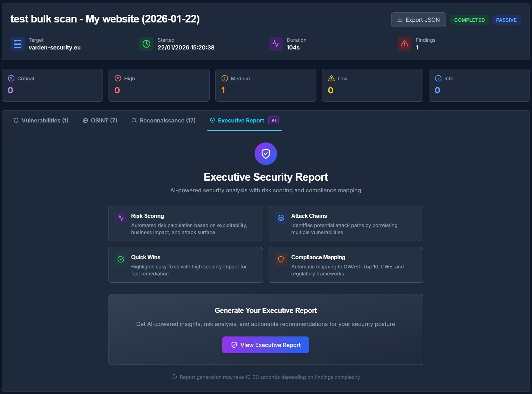Click the AI badge on Executive Report tab

(274, 120)
